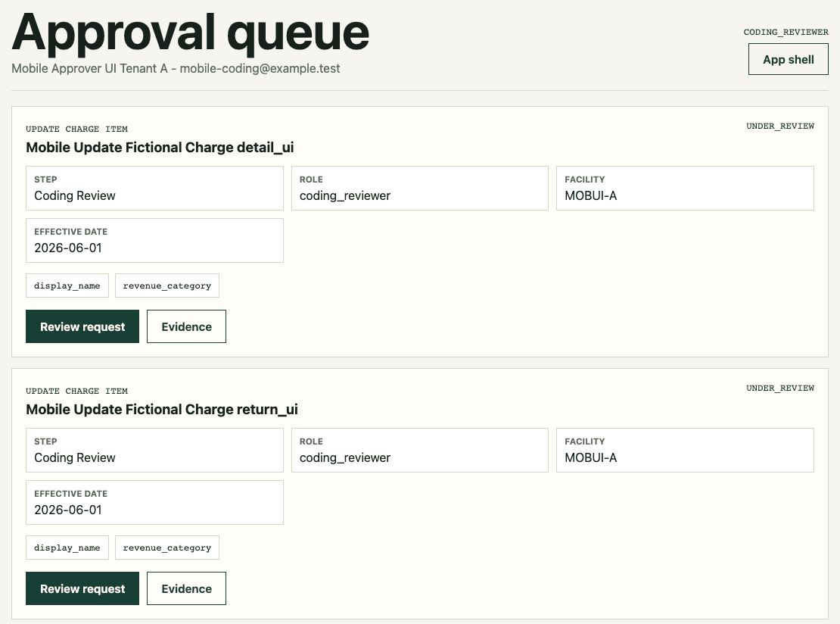Image resolution: width=840 pixels, height=624 pixels.
Task: Click the Facility MOBUI-A field in detail_ui card
Action: pos(685,188)
